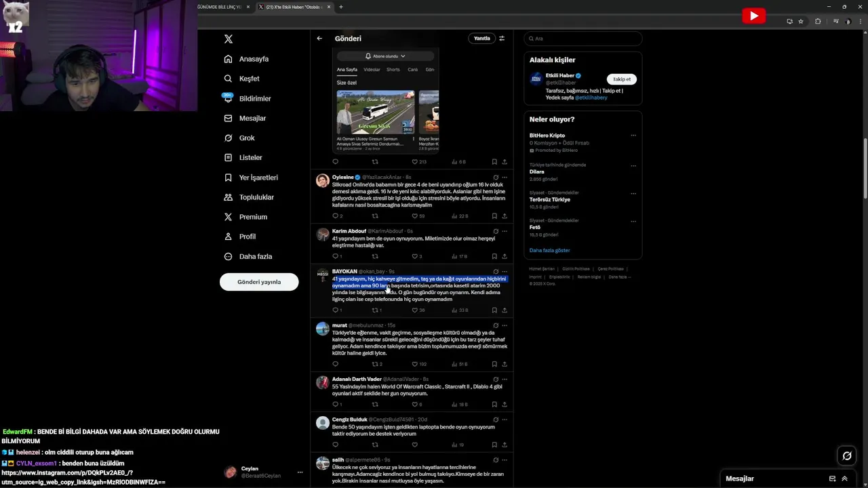Image resolution: width=868 pixels, height=488 pixels.
Task: Compose new message in Mesajlar drawer
Action: [x=832, y=479]
